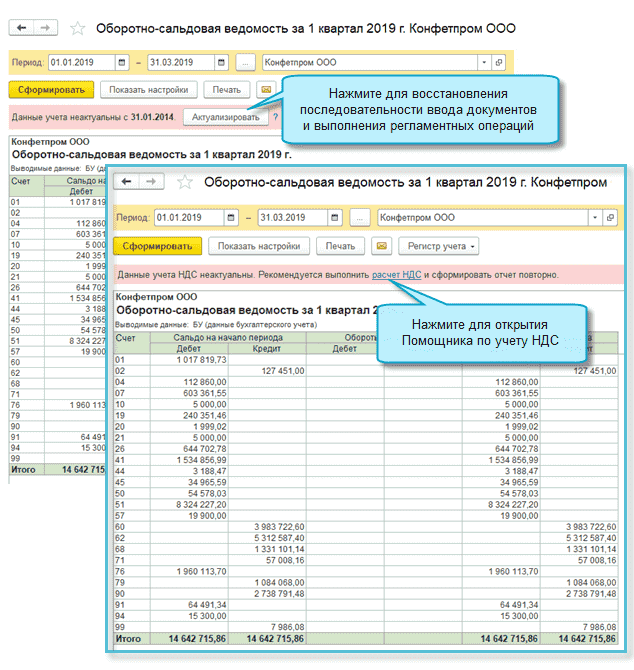
Task: Open start date calendar picker in front window
Action: click(x=231, y=217)
